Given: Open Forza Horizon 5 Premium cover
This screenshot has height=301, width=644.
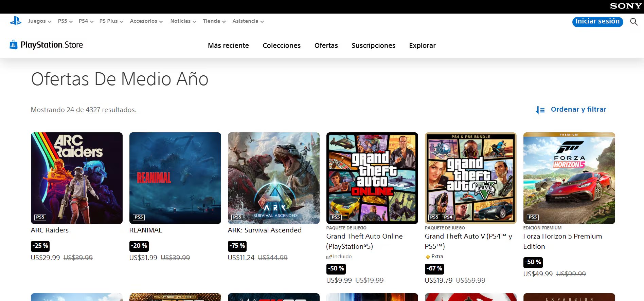Looking at the screenshot, I should coord(569,178).
